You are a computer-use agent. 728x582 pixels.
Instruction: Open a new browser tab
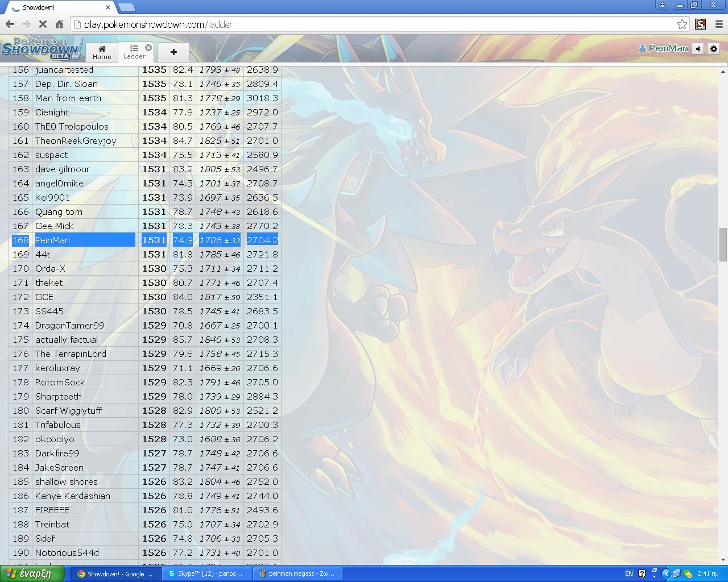(x=126, y=7)
